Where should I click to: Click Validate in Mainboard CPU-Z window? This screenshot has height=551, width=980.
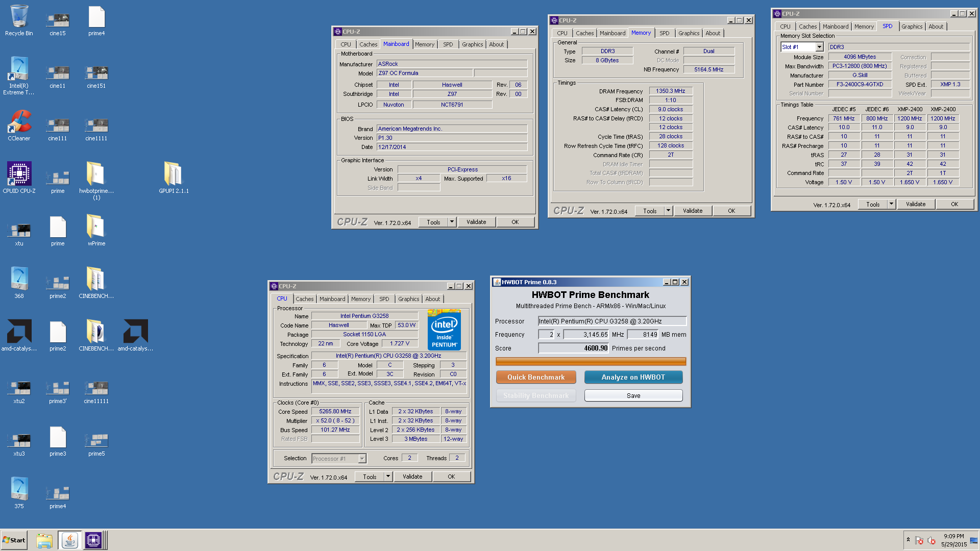[476, 222]
